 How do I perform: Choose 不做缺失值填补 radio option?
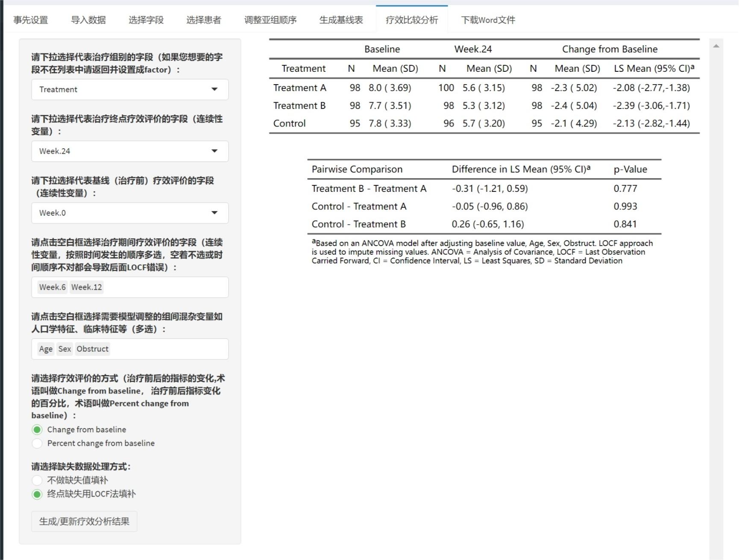(x=37, y=481)
